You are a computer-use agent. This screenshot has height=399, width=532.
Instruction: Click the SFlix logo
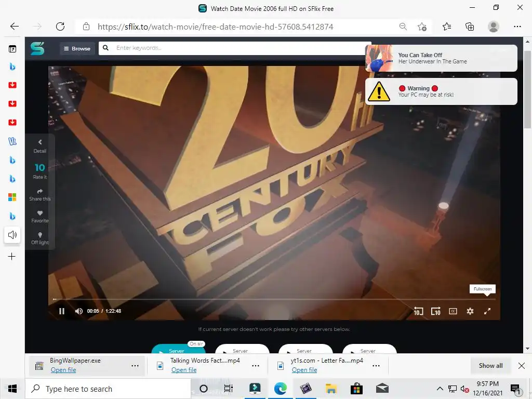pyautogui.click(x=37, y=48)
